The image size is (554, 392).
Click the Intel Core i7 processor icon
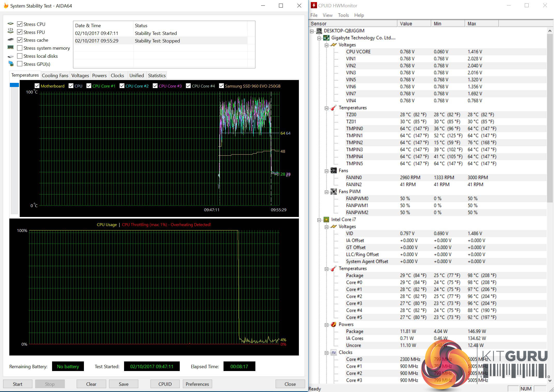tap(326, 220)
